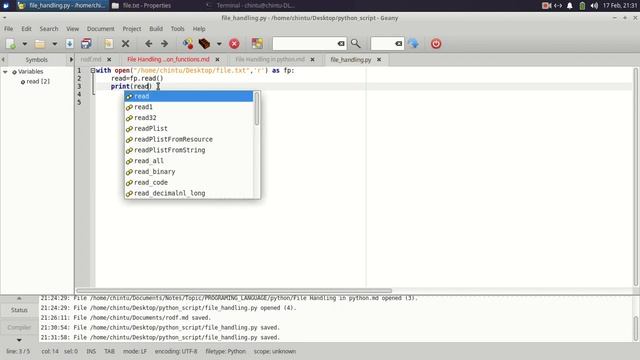
Task: Open the Edit menu
Action: coord(27,29)
